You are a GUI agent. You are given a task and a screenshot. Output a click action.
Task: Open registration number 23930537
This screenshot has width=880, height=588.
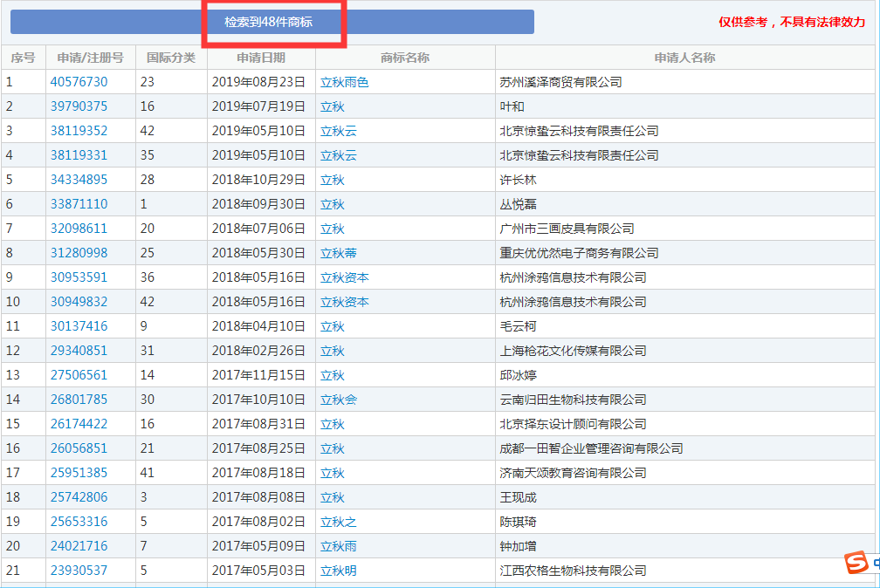pos(79,571)
